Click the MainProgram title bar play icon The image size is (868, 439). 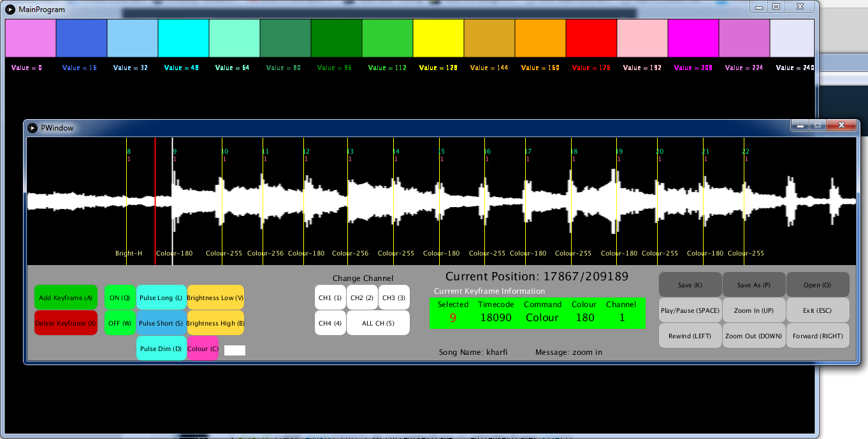[10, 9]
